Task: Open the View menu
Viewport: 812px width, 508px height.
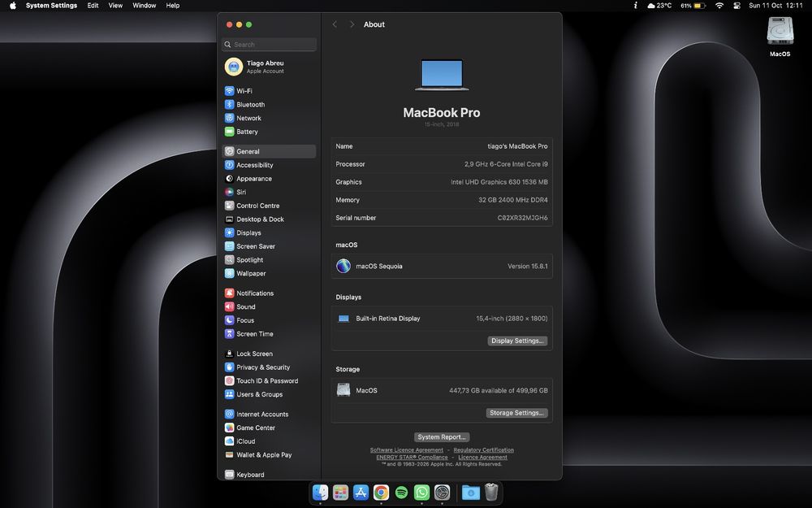Action: click(115, 5)
